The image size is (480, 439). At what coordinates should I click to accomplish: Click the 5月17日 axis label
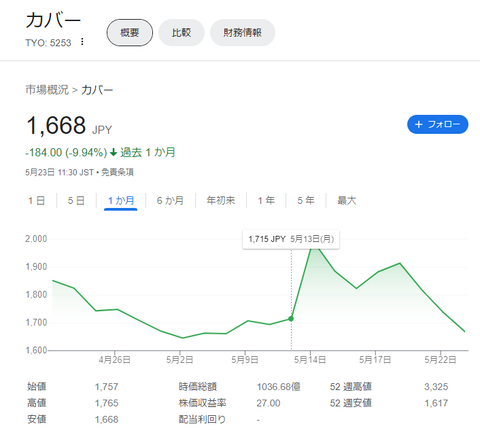click(375, 360)
